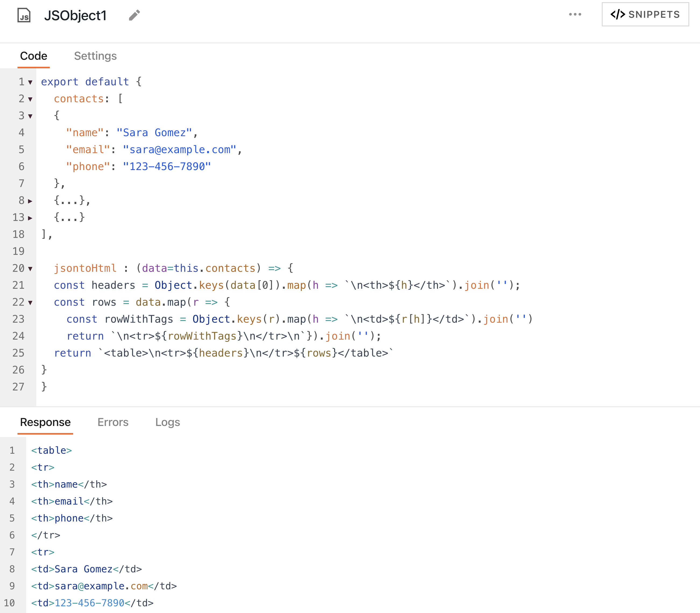The image size is (700, 613).
Task: Click line number 25 in the gutter
Action: coord(19,353)
